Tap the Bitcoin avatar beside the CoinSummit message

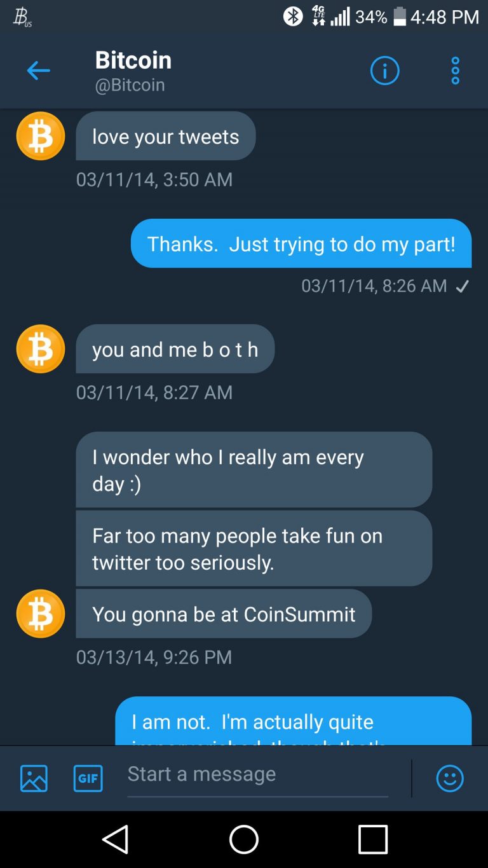(40, 613)
